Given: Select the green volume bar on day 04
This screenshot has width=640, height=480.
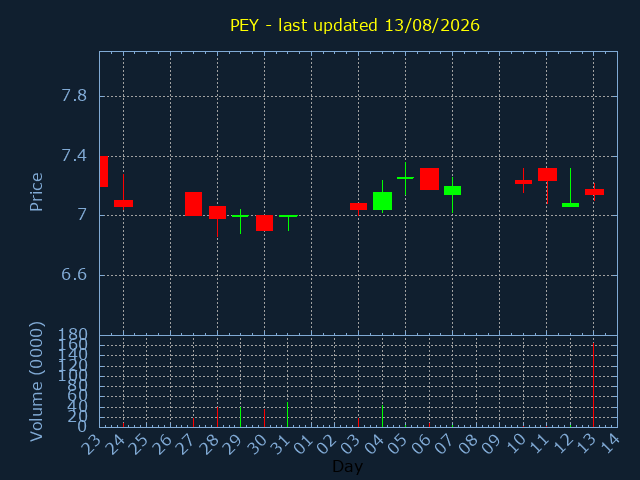Looking at the screenshot, I should coord(382,416).
